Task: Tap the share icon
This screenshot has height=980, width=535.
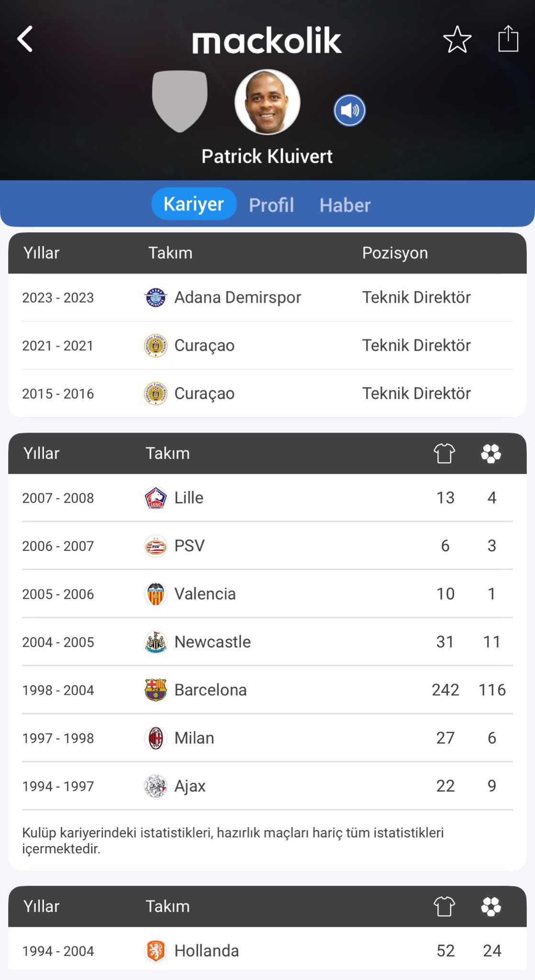Action: pos(508,39)
